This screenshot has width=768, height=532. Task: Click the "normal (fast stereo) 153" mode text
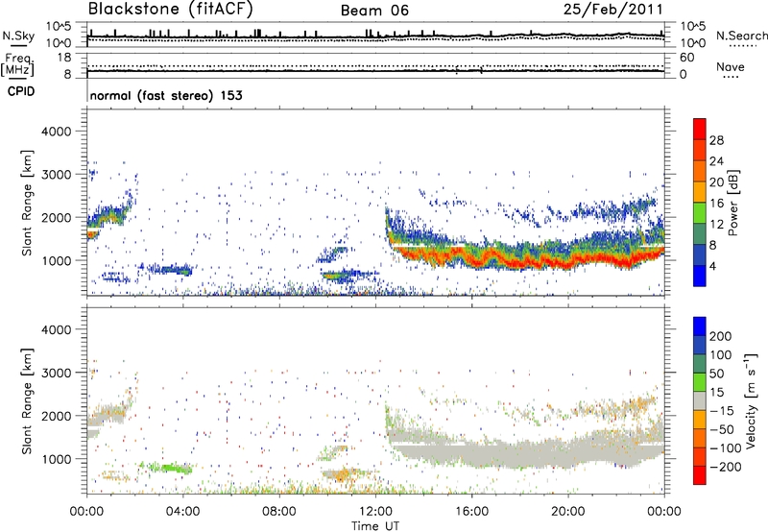[166, 95]
